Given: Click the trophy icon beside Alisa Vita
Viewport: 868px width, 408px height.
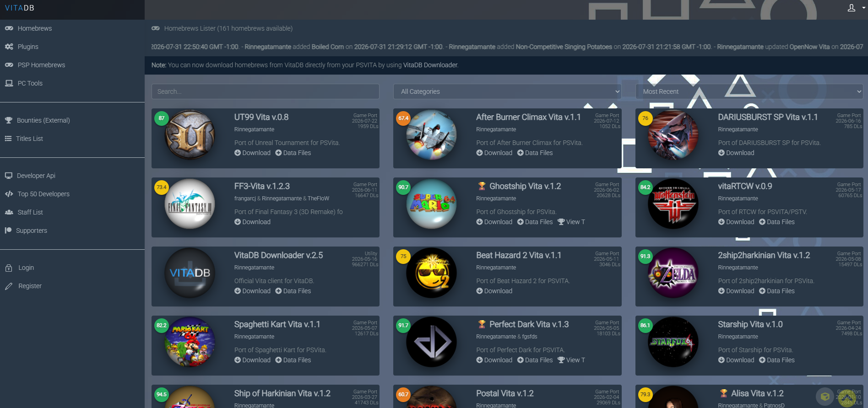Looking at the screenshot, I should pyautogui.click(x=723, y=393).
